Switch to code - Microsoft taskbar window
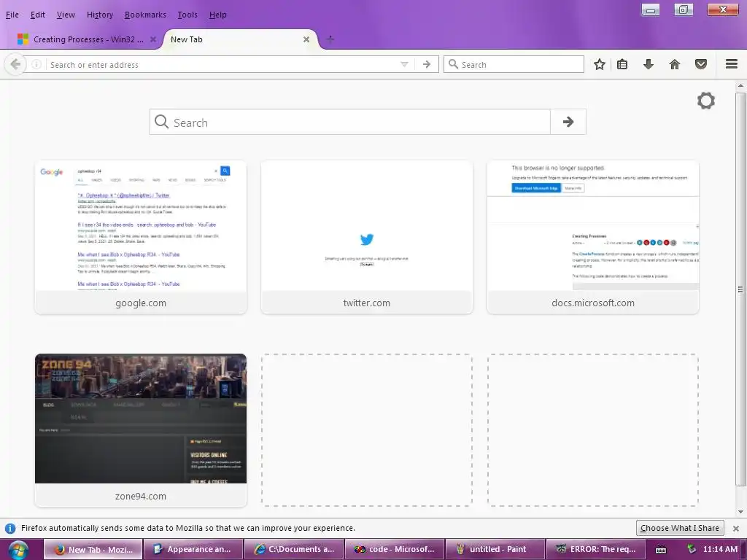Image resolution: width=747 pixels, height=560 pixels. pos(395,549)
